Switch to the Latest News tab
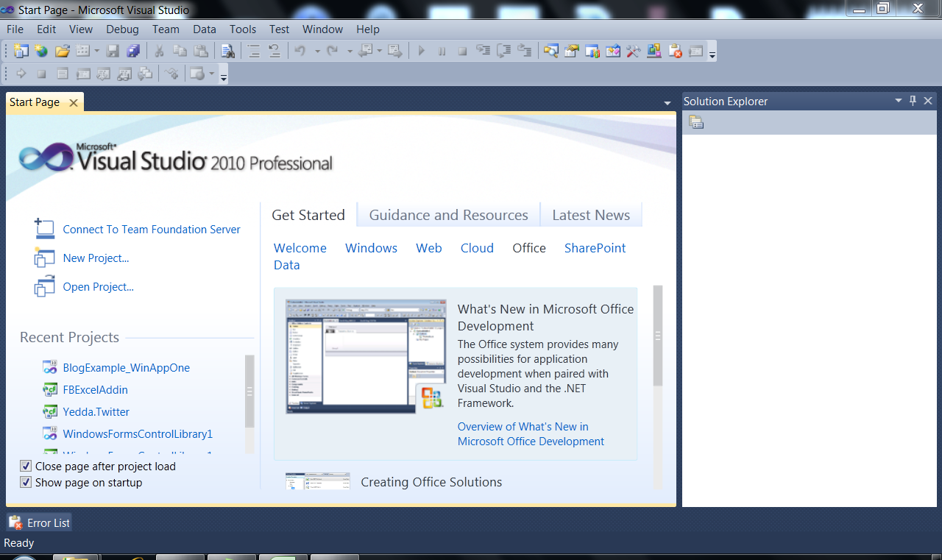 tap(591, 215)
